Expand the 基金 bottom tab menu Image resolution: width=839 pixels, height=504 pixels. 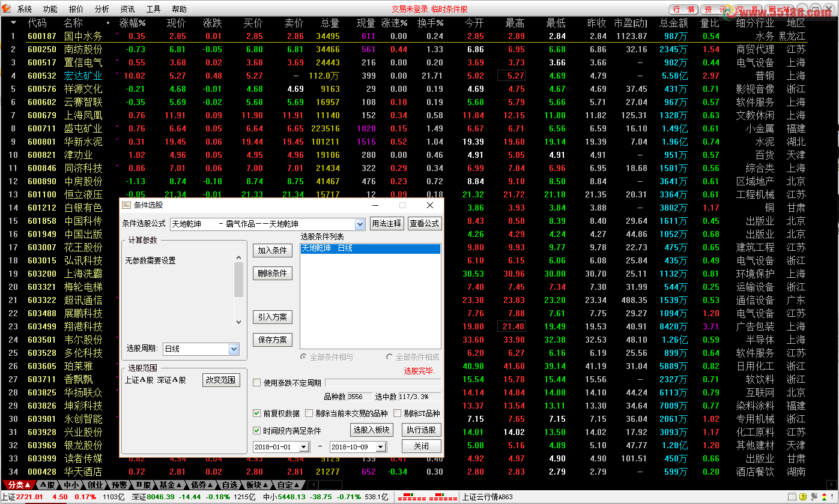(x=179, y=485)
